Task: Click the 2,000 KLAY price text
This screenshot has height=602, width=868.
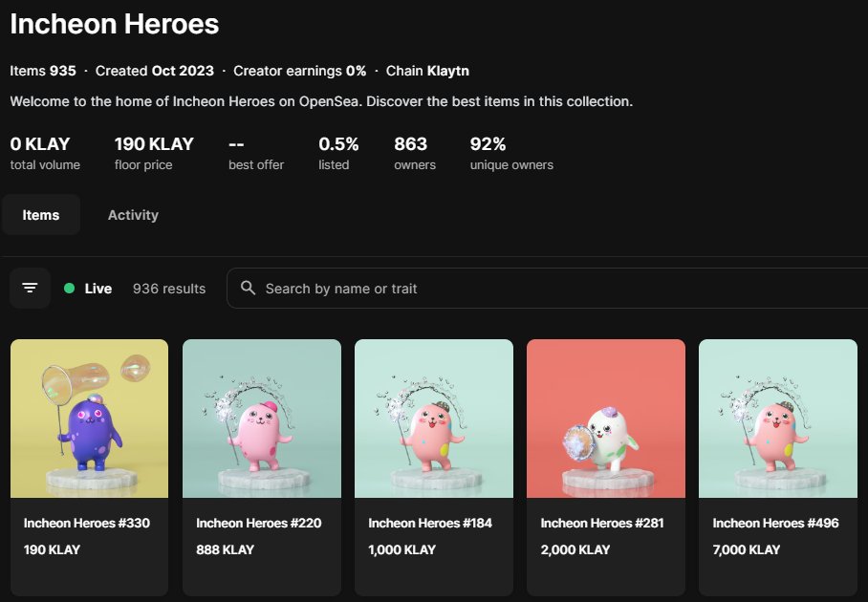Action: (x=575, y=549)
